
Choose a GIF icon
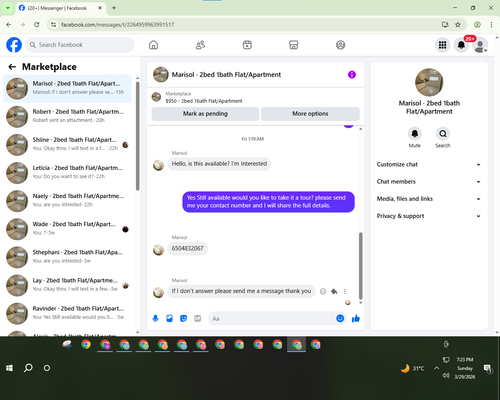point(197,318)
